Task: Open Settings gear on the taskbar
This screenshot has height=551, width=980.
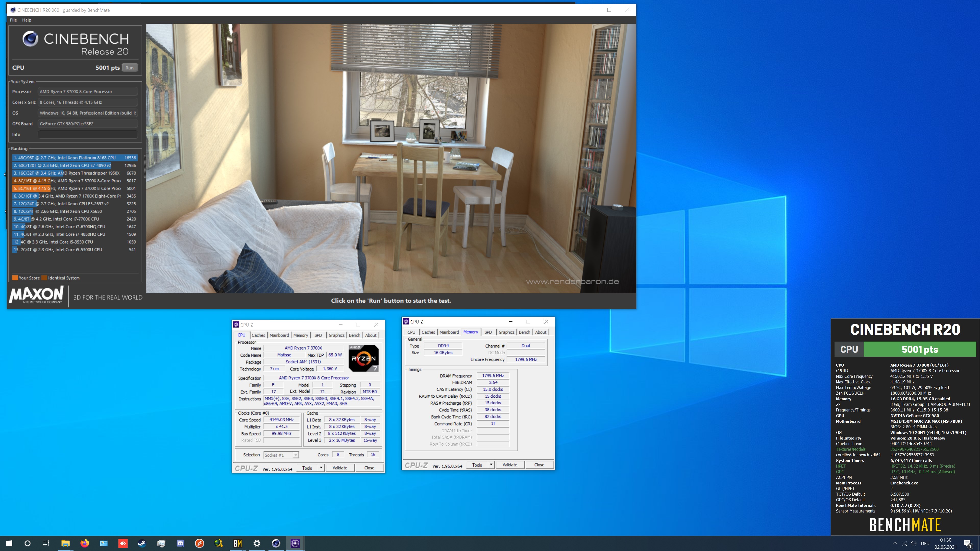Action: (x=257, y=543)
